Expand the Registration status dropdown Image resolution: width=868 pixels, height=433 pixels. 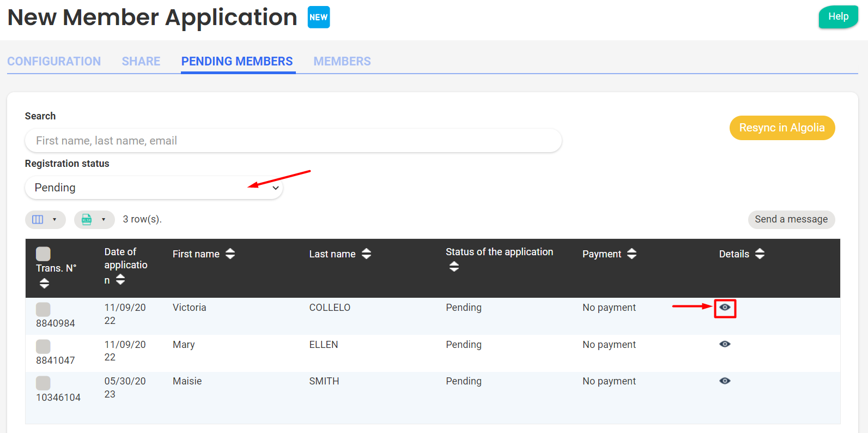(x=154, y=188)
